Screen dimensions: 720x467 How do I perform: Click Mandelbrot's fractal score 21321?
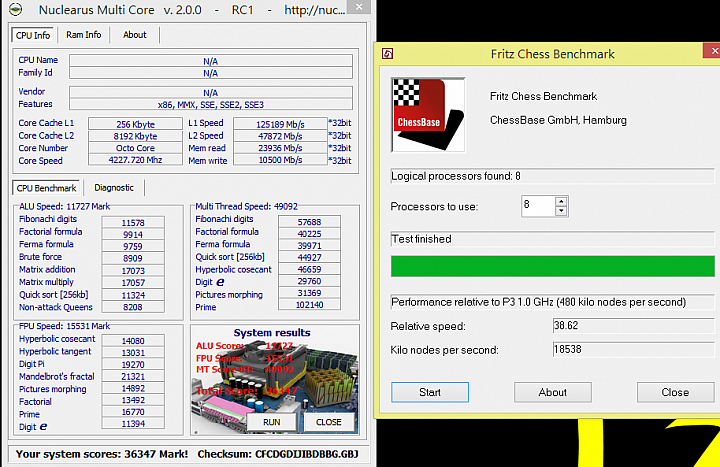pyautogui.click(x=133, y=377)
